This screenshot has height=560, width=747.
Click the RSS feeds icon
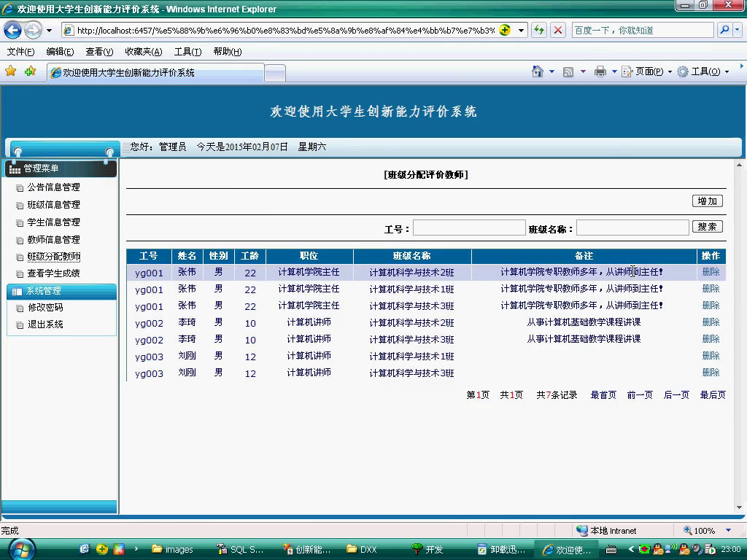point(568,72)
